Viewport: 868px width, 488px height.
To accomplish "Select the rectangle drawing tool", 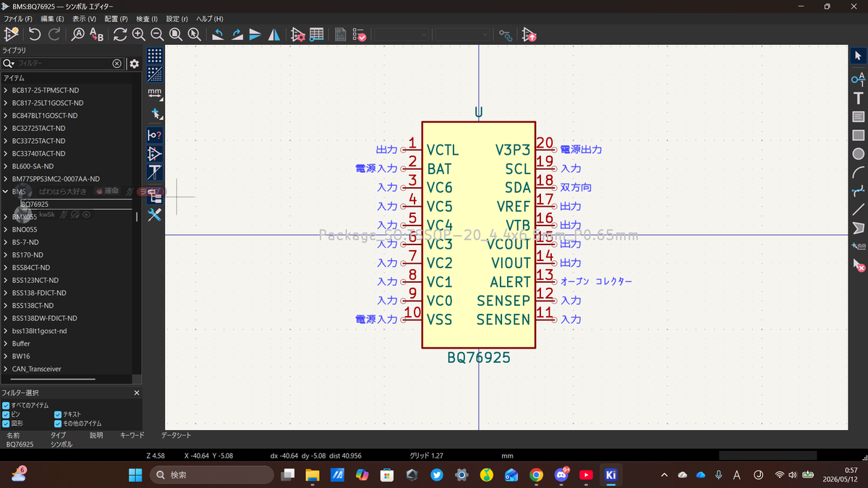I will pyautogui.click(x=858, y=135).
